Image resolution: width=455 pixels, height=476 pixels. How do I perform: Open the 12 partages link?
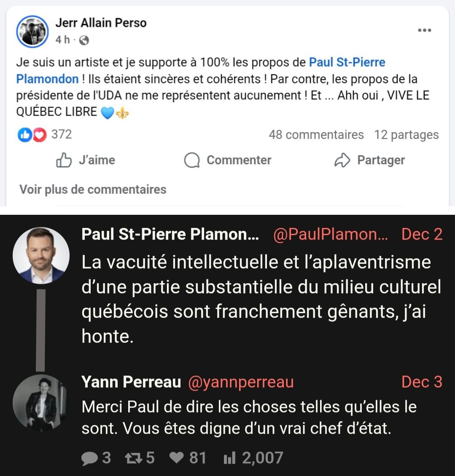[406, 135]
